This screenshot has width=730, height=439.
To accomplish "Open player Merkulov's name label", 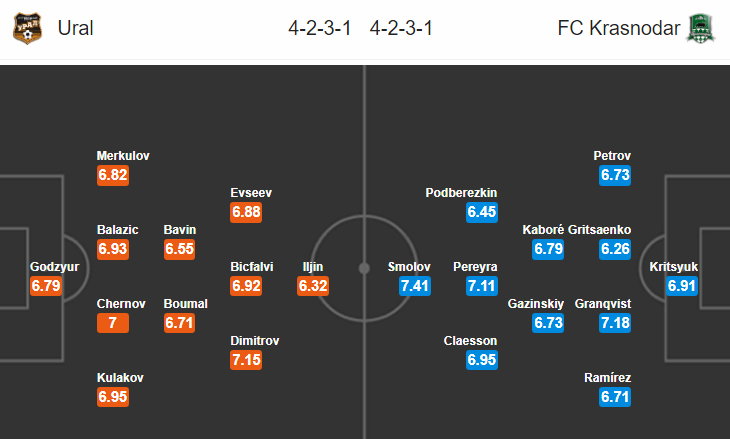I will coord(123,155).
